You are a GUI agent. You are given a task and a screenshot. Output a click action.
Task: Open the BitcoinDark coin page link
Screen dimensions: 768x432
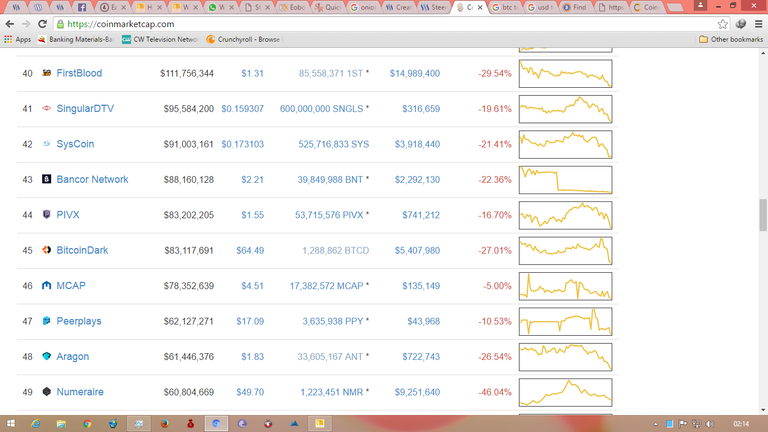click(x=82, y=250)
